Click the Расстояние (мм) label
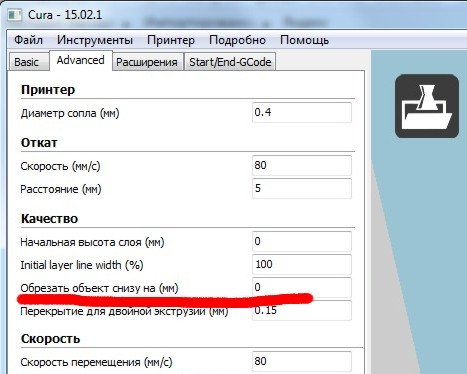467x374 pixels. (x=61, y=189)
